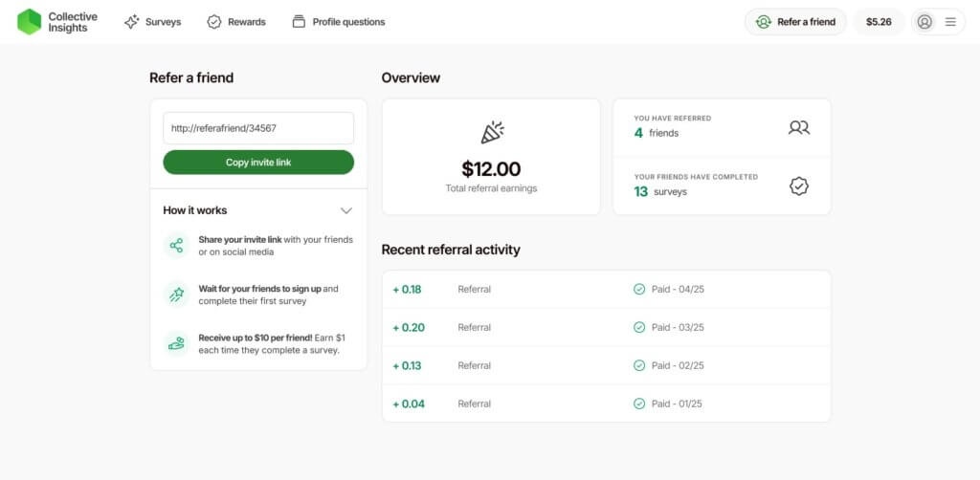
Task: Click the user profile avatar icon
Action: pyautogui.click(x=924, y=22)
